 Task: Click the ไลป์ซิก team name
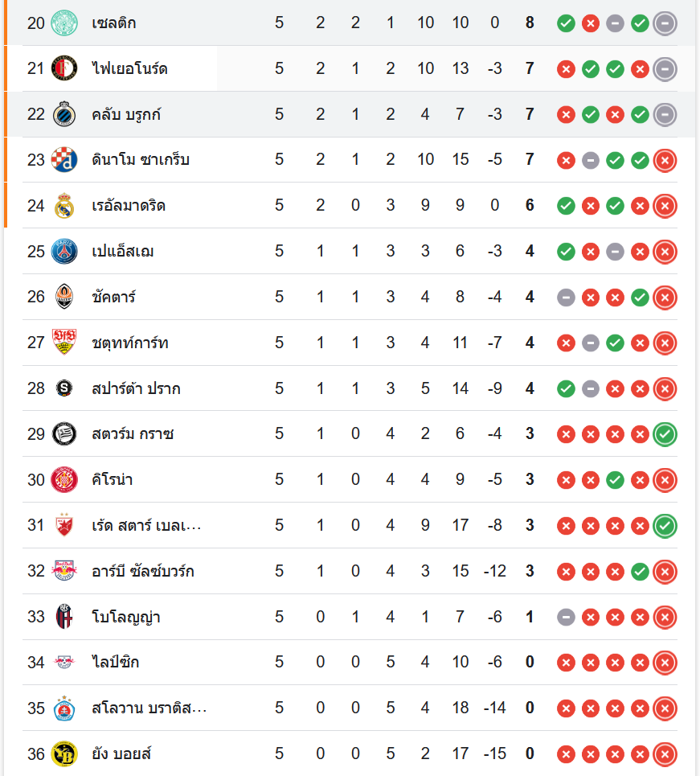pos(116,663)
